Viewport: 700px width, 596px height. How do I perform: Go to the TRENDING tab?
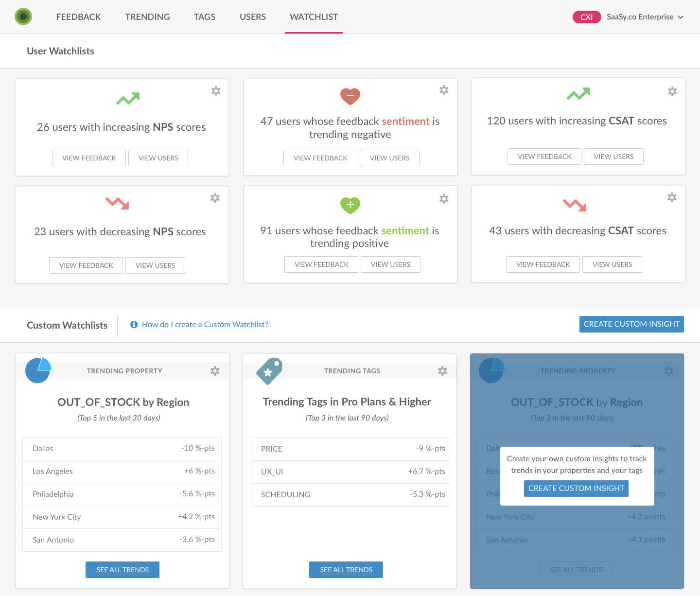(x=148, y=17)
